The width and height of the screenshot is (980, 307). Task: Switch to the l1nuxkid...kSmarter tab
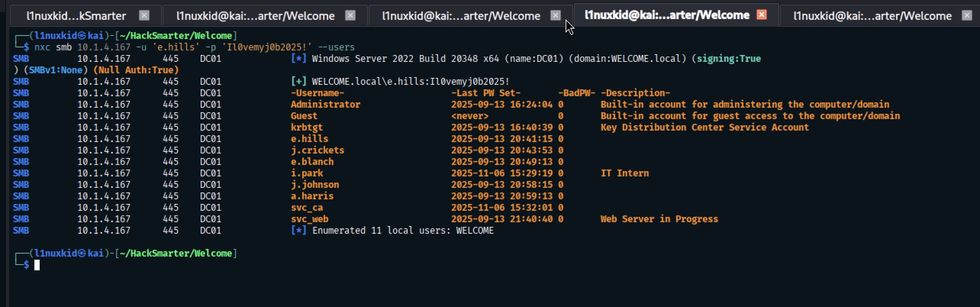click(x=76, y=16)
